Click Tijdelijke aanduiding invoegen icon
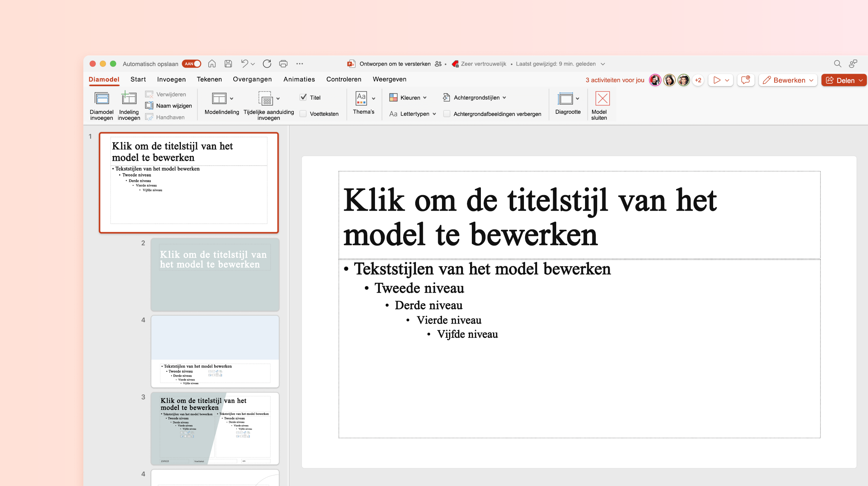 point(266,99)
